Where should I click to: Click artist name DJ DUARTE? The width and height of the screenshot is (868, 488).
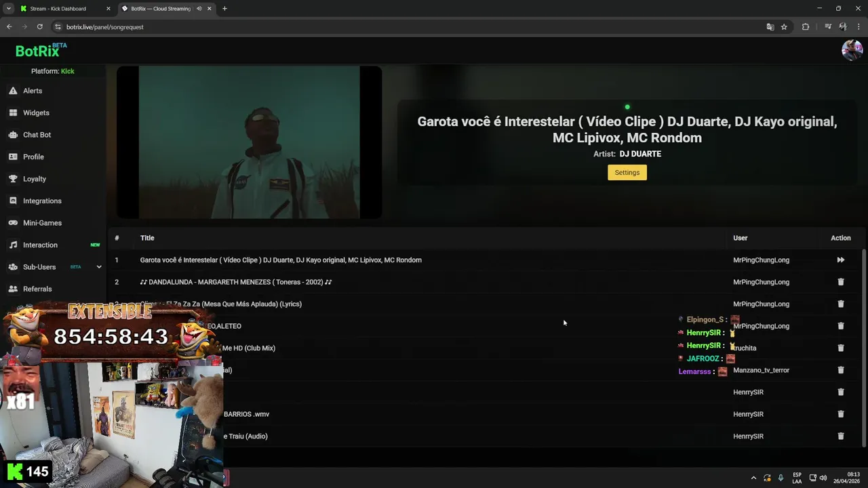[640, 154]
